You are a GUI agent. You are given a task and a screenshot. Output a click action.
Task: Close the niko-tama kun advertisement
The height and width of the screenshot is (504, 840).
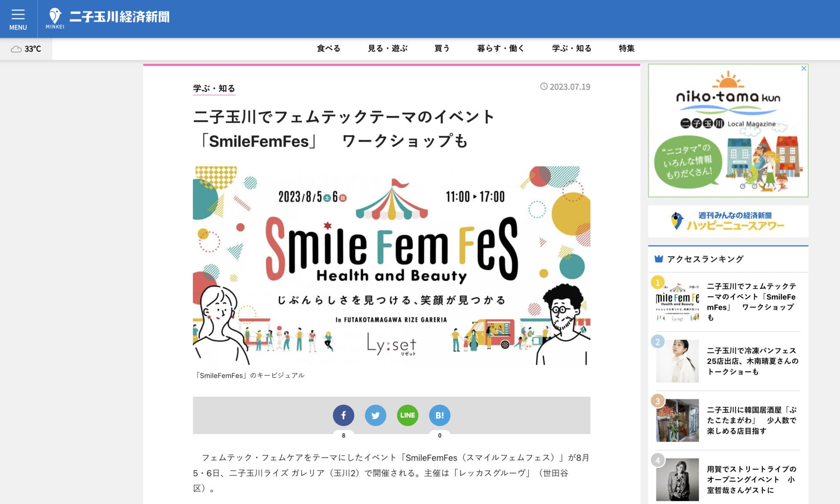coord(803,68)
